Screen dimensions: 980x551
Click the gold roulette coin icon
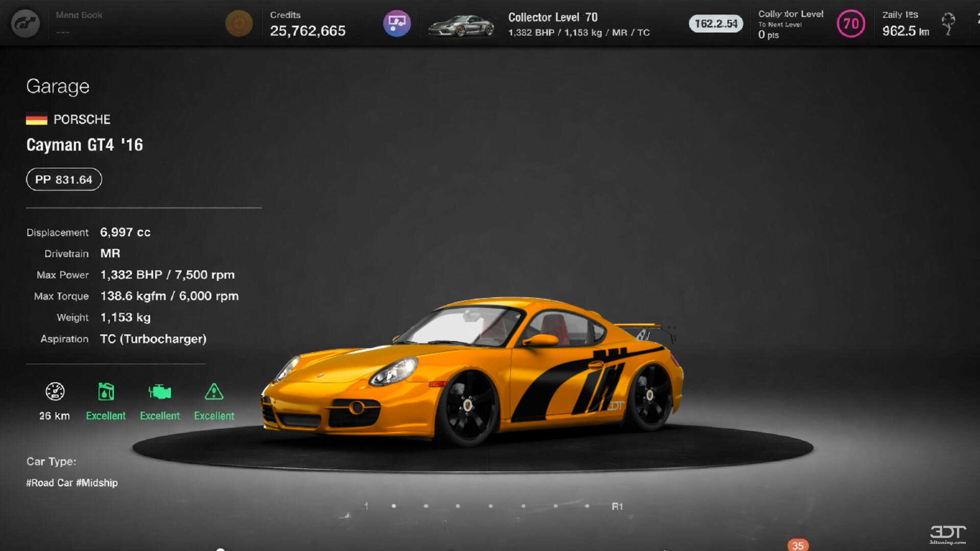pyautogui.click(x=238, y=23)
